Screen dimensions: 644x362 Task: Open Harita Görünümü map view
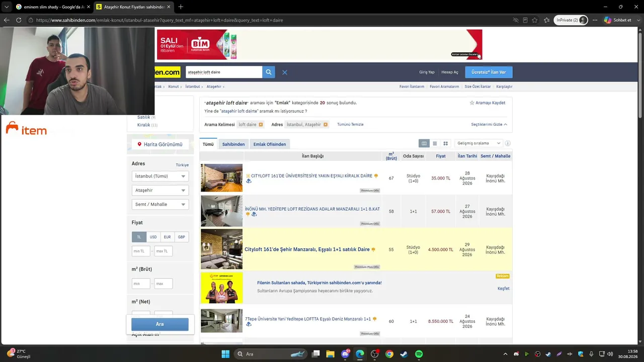point(160,144)
